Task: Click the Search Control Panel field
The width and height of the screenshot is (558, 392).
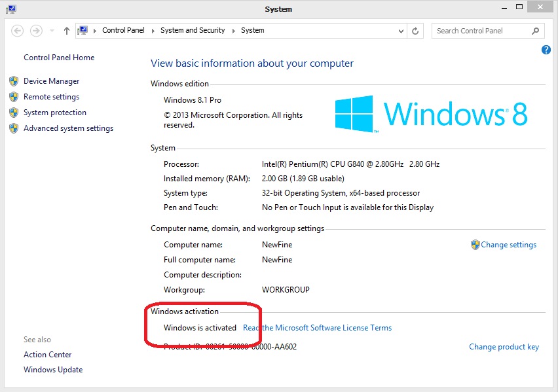Action: [487, 31]
